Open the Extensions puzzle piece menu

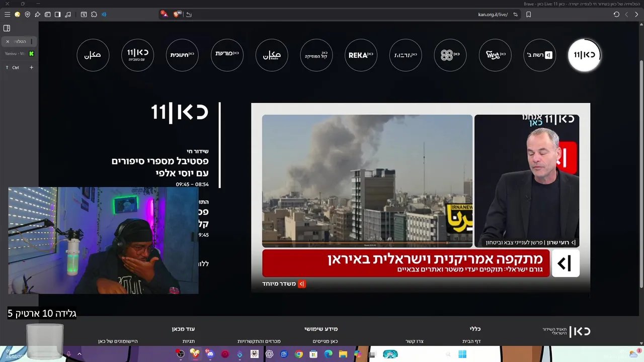click(x=94, y=15)
